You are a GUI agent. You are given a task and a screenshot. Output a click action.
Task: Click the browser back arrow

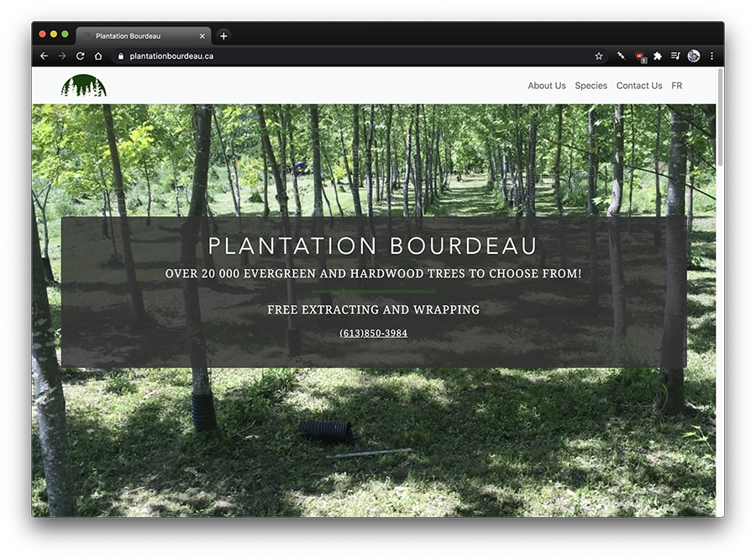[x=44, y=56]
